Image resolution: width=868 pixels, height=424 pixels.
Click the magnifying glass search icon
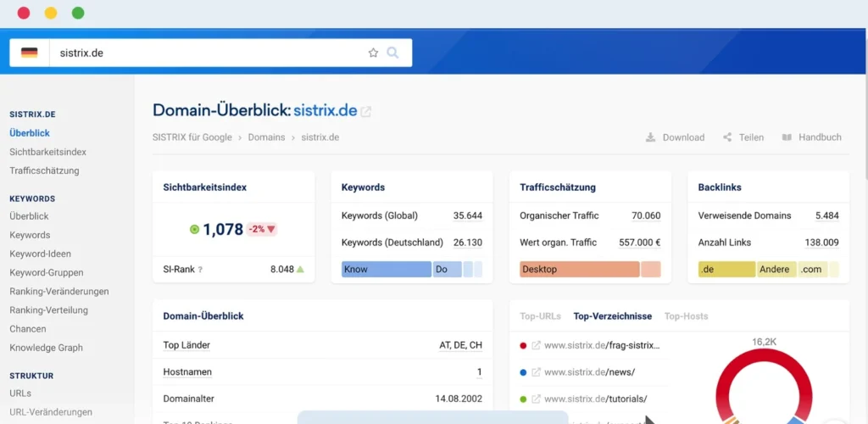392,53
